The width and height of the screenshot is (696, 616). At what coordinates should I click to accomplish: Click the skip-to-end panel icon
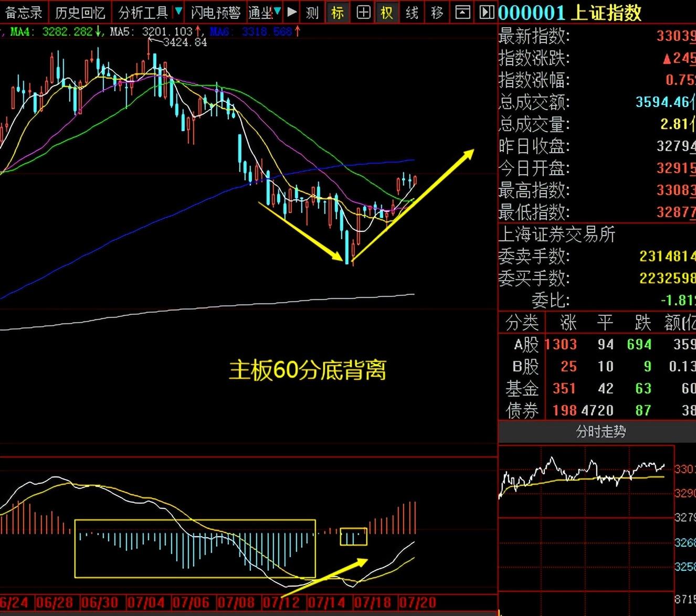(x=487, y=12)
